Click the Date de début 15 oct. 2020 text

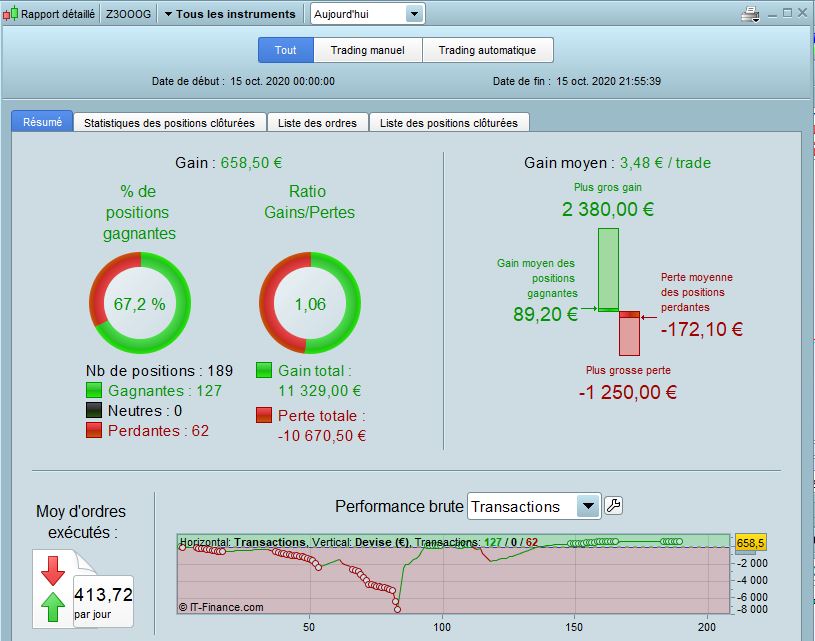point(243,81)
